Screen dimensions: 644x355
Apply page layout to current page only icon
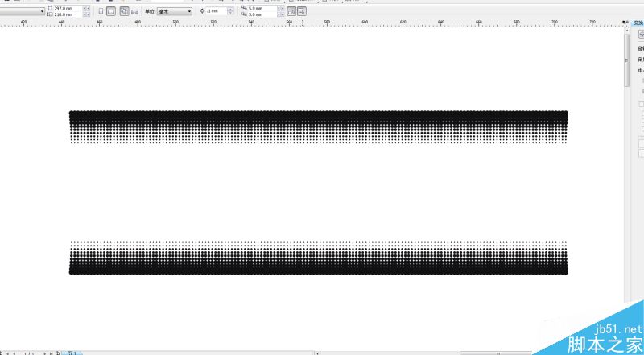[x=134, y=12]
